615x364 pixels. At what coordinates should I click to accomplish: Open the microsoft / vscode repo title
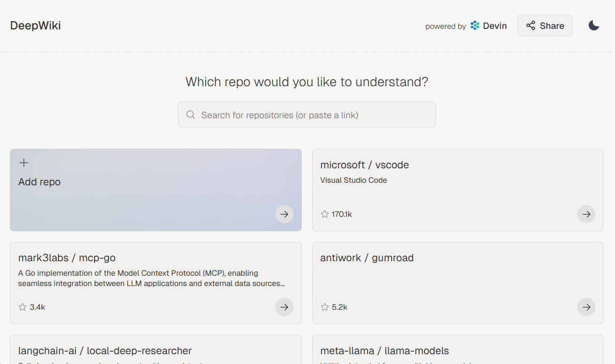(364, 165)
